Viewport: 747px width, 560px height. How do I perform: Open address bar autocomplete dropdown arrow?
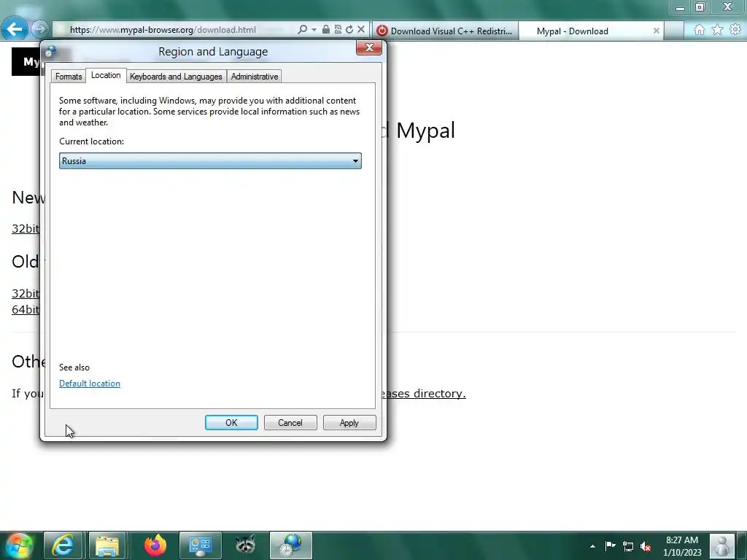314,29
